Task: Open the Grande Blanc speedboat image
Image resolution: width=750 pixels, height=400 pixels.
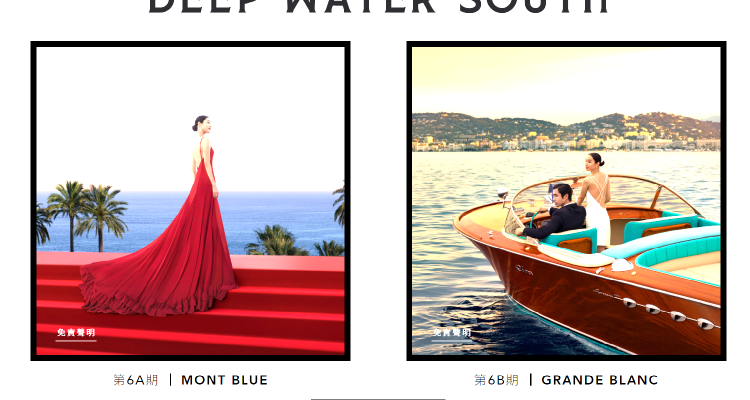Action: [566, 201]
